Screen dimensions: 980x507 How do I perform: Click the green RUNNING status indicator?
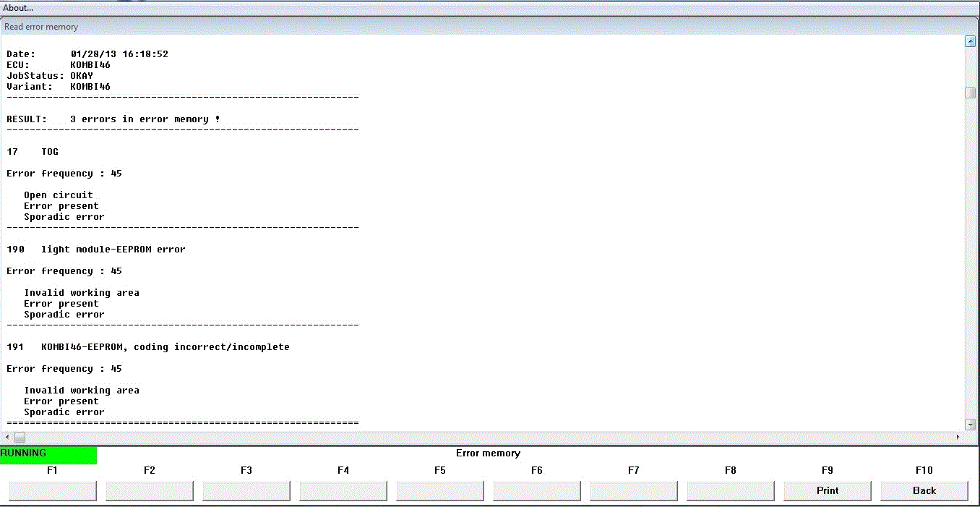[48, 454]
